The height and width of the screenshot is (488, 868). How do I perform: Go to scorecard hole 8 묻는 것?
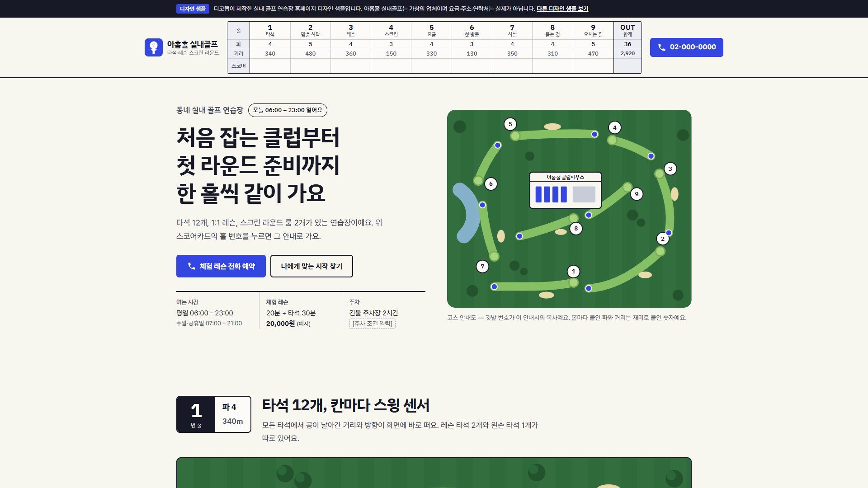pos(552,30)
